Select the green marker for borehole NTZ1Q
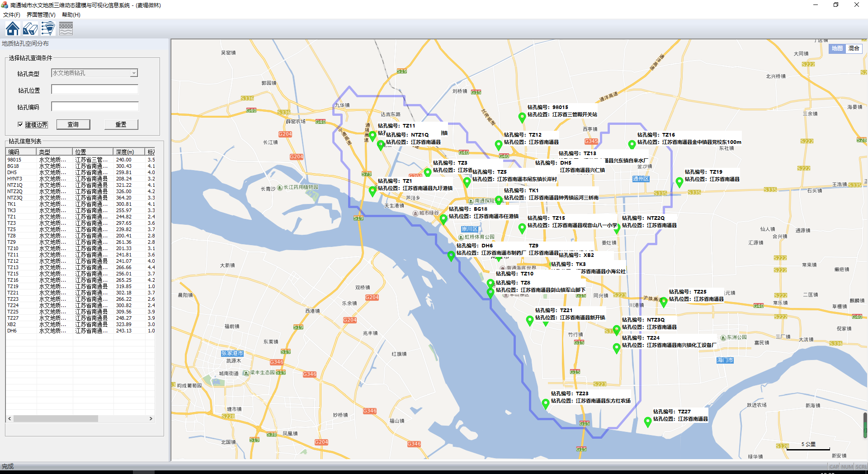The height and width of the screenshot is (474, 868). [x=381, y=145]
